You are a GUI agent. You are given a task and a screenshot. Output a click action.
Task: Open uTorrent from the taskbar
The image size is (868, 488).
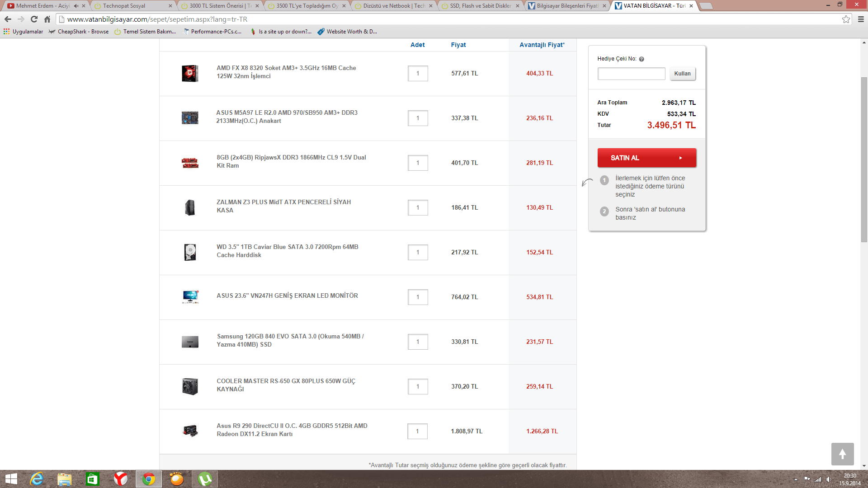205,479
